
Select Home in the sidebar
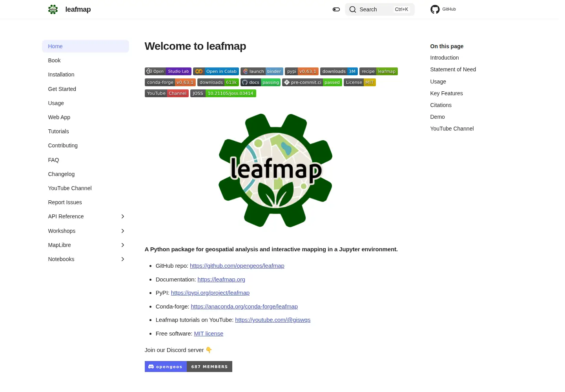click(x=86, y=46)
